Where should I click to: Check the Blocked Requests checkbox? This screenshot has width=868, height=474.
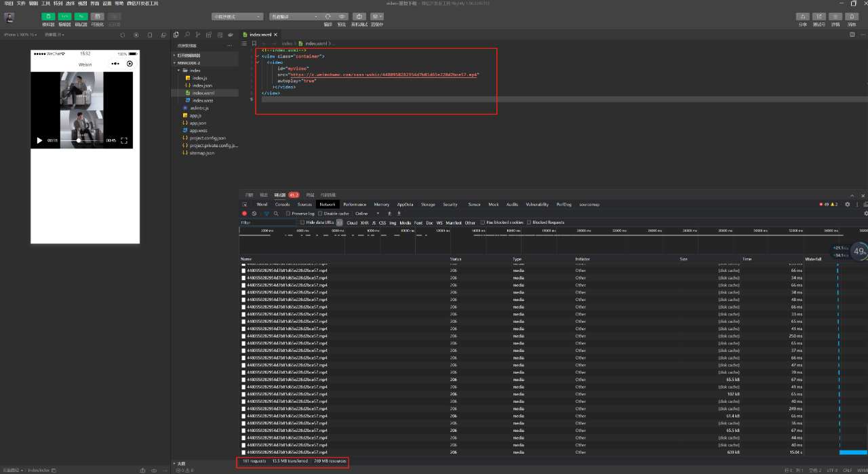[x=529, y=222]
